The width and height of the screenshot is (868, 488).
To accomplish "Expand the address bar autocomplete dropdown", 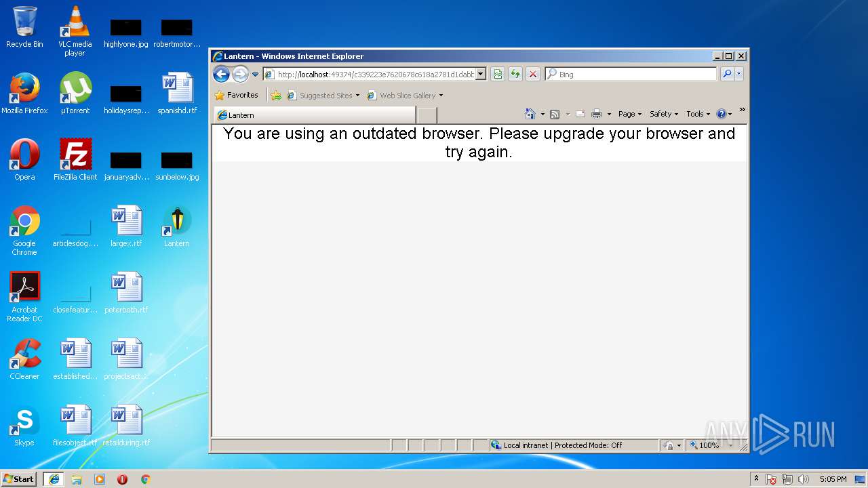I will tap(481, 75).
